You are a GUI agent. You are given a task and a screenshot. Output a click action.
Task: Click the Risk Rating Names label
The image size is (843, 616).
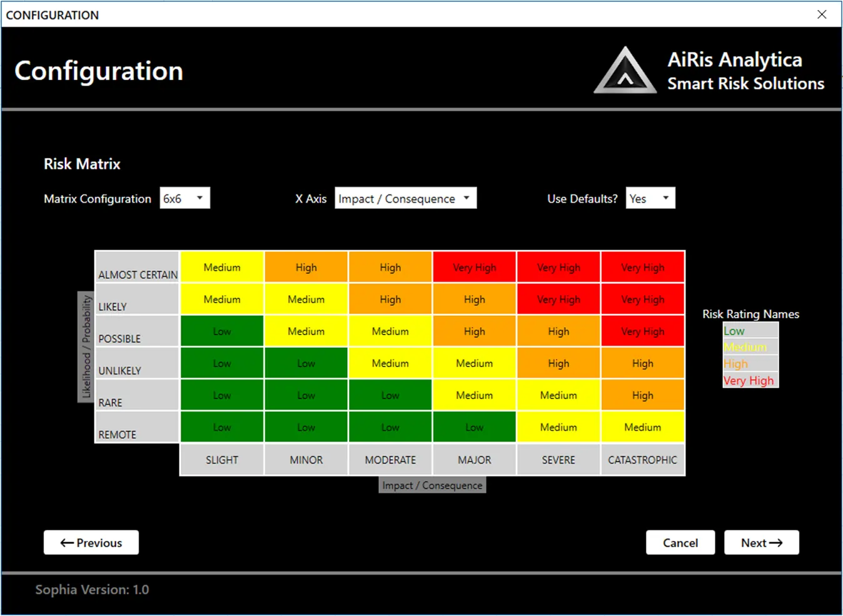(750, 314)
